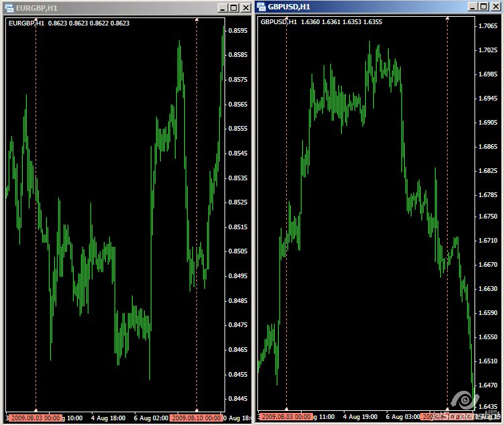Click the 1.6670 price level on GBPUSD scale

[488, 265]
